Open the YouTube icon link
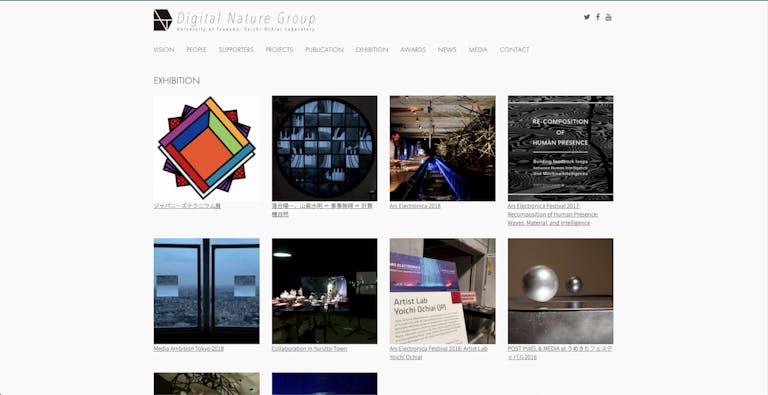Image resolution: width=768 pixels, height=395 pixels. [608, 17]
